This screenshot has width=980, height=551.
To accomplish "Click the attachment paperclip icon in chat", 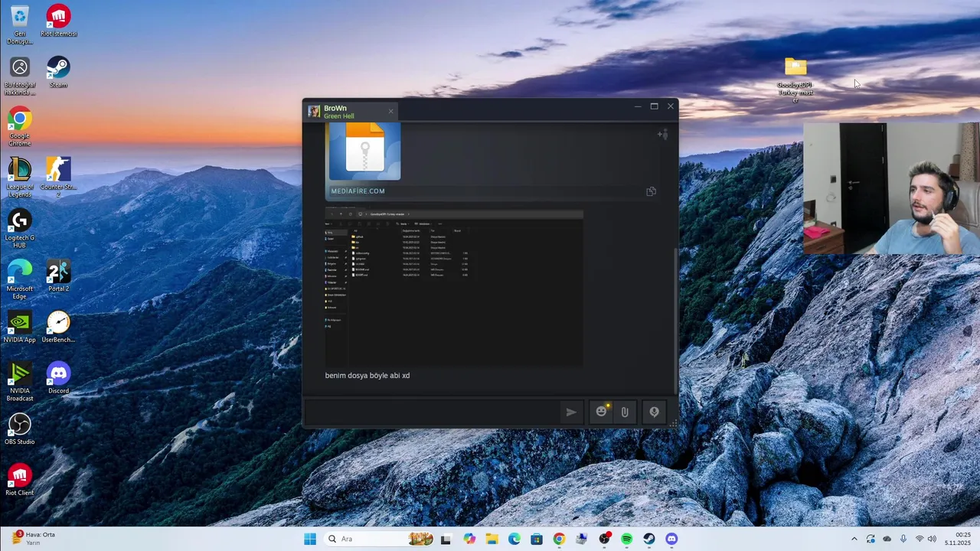I will pyautogui.click(x=625, y=412).
